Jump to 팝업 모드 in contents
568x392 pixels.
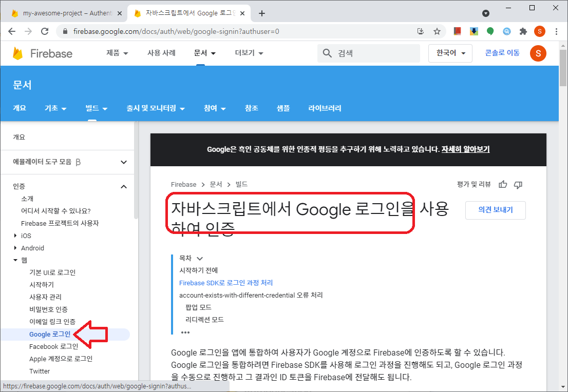click(199, 308)
